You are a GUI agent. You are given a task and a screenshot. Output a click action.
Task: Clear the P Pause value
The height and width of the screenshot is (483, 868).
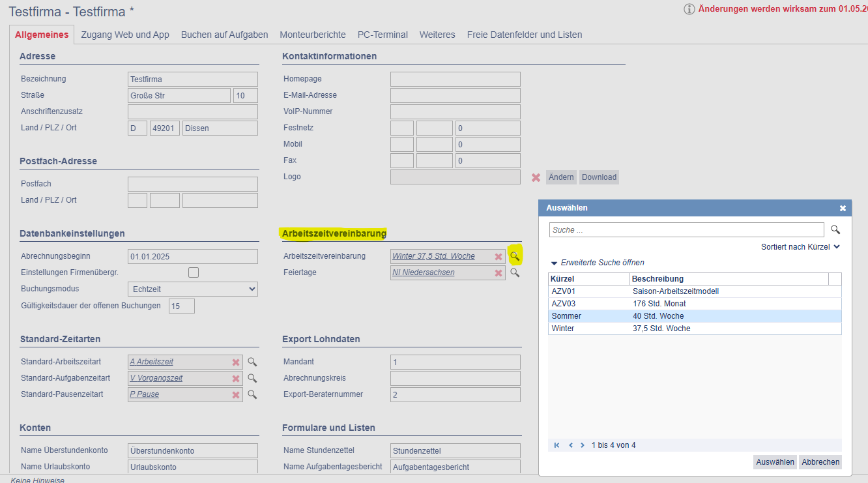[x=236, y=395]
